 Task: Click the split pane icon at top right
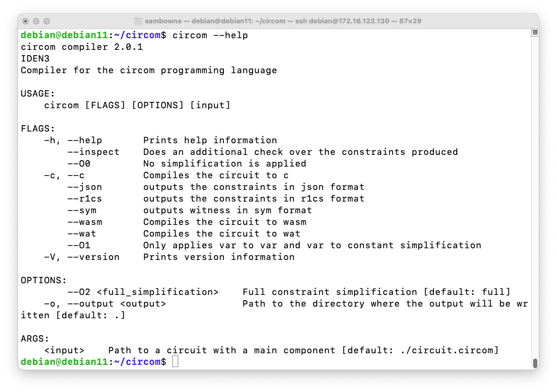click(x=535, y=33)
